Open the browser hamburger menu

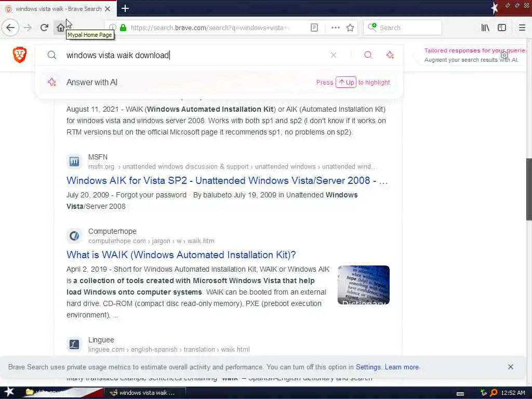[x=522, y=28]
